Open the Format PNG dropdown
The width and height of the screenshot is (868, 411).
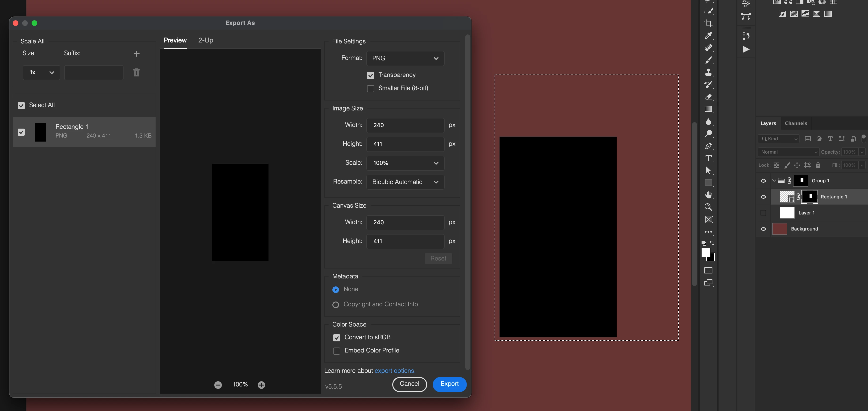click(405, 58)
